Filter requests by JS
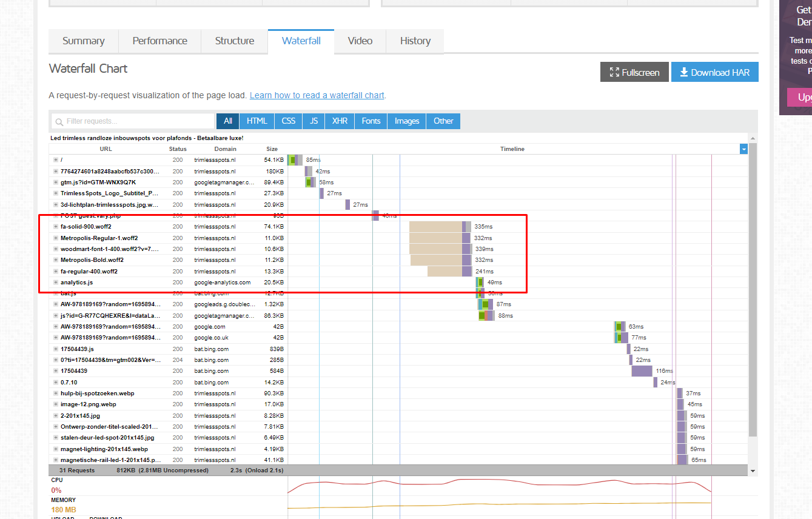The height and width of the screenshot is (519, 812). pos(314,121)
